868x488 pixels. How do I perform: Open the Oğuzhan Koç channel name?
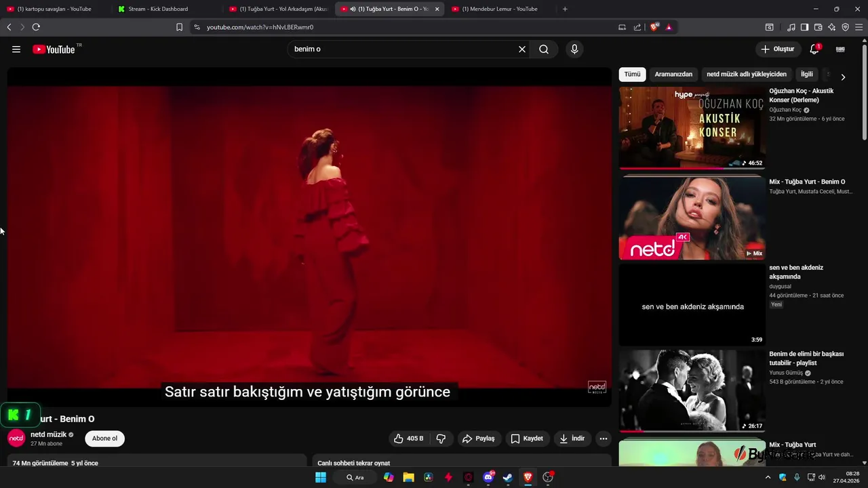[785, 110]
